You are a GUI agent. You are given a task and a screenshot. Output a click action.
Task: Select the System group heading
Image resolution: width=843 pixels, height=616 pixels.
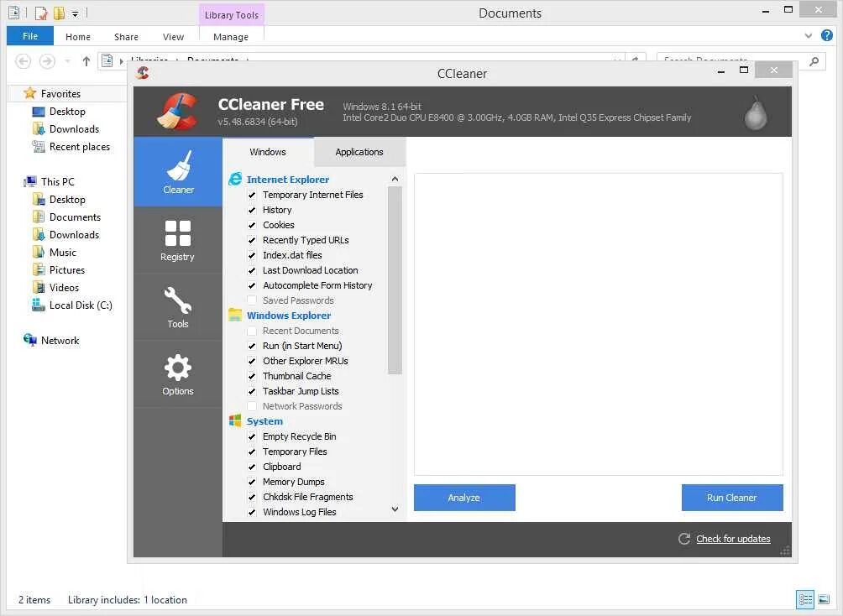click(x=264, y=421)
